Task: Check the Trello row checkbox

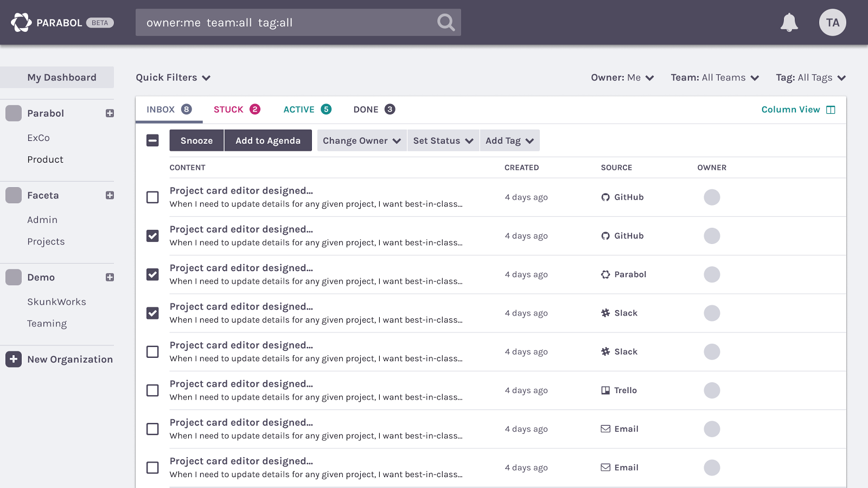Action: pyautogui.click(x=152, y=390)
